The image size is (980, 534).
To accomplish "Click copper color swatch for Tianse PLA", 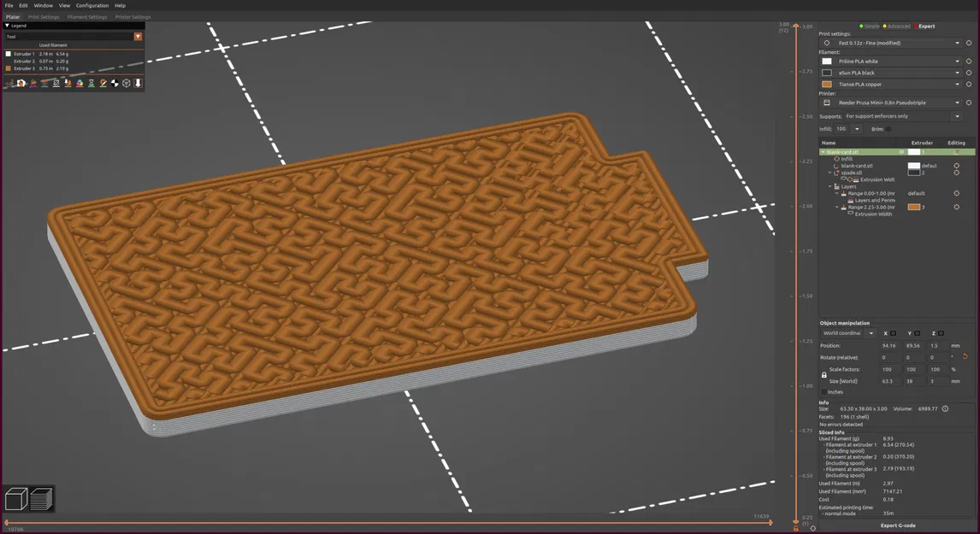I will 826,84.
